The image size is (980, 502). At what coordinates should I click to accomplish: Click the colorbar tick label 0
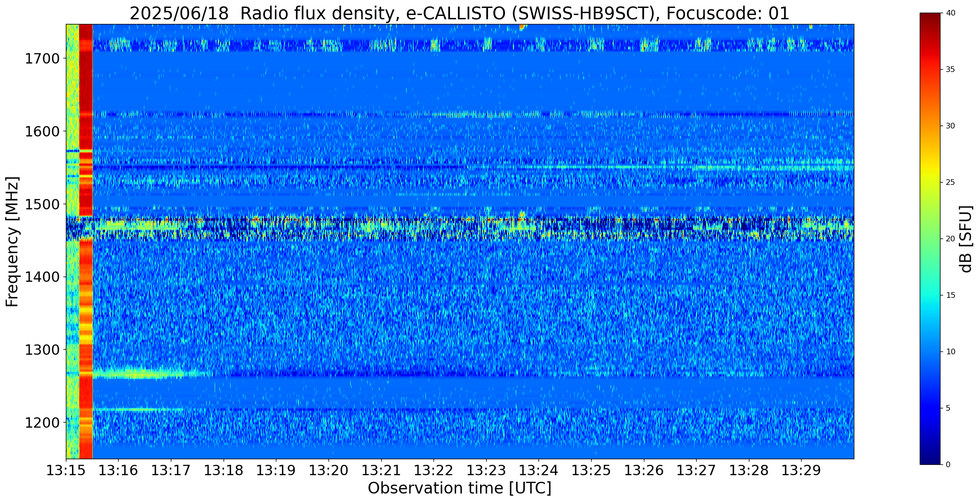948,464
